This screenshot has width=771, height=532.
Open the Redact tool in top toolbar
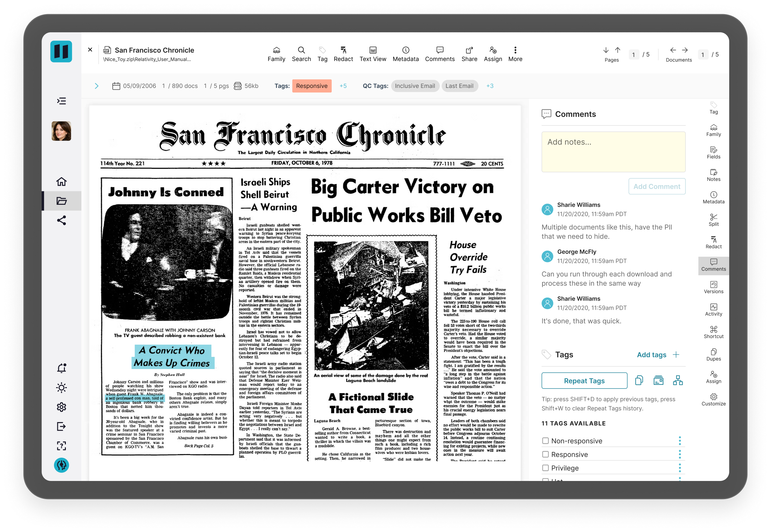pos(343,54)
